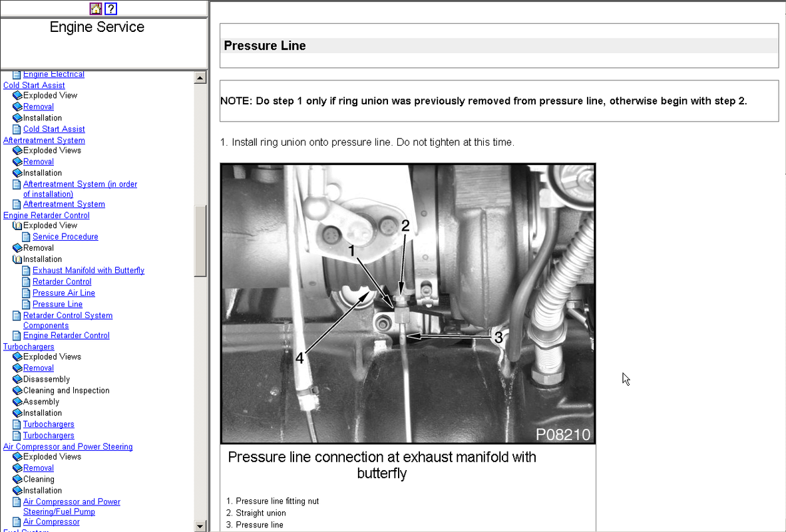This screenshot has height=532, width=786.
Task: Click book icon beside Turbochargers Disassembly
Action: [x=17, y=379]
